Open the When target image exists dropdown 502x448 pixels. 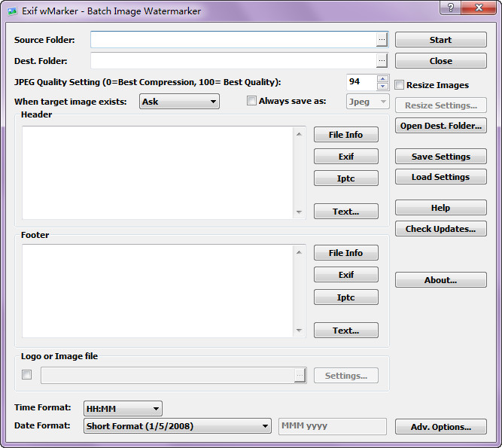click(179, 102)
